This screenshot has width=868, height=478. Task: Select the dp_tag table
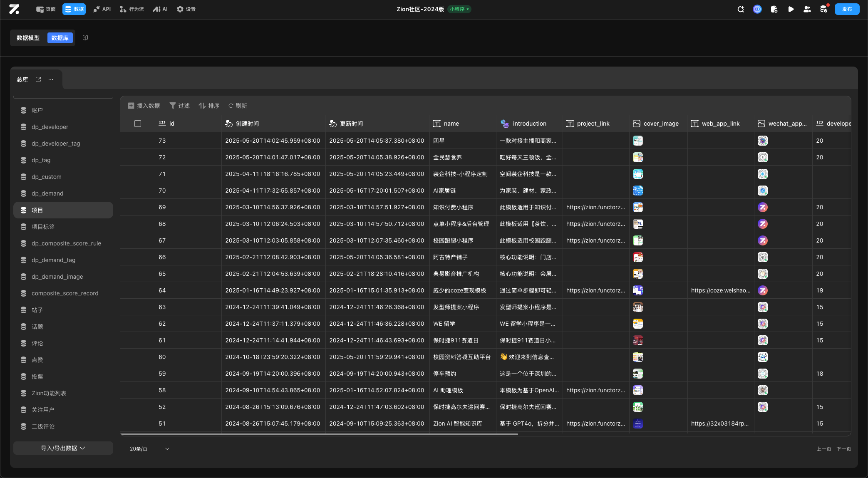click(x=63, y=160)
